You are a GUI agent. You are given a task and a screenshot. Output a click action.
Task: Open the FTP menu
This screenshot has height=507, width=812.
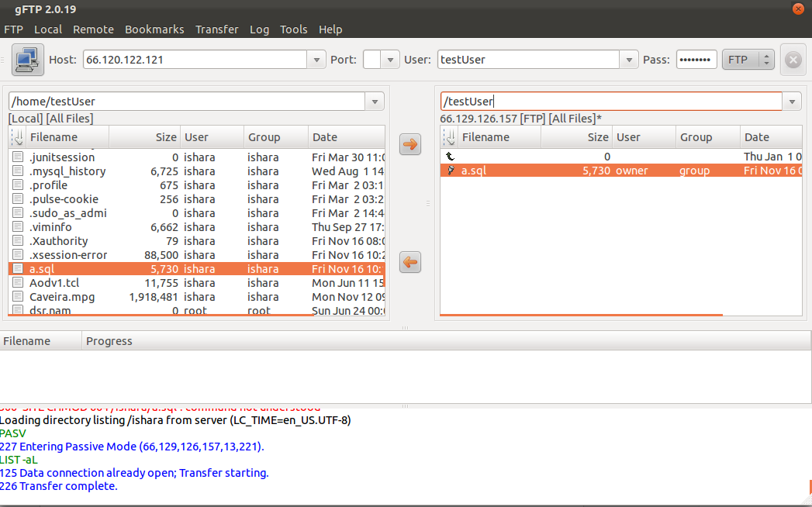[x=13, y=29]
